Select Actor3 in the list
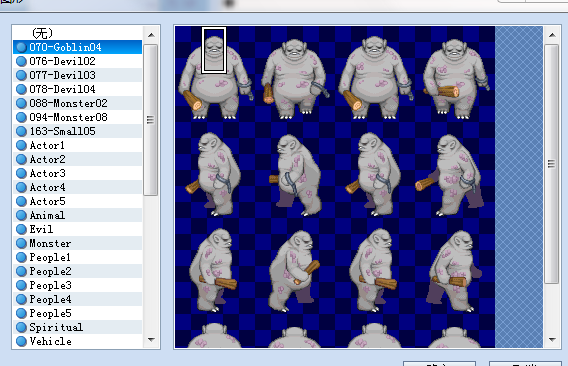Screen dimensions: 568x366 [78, 173]
